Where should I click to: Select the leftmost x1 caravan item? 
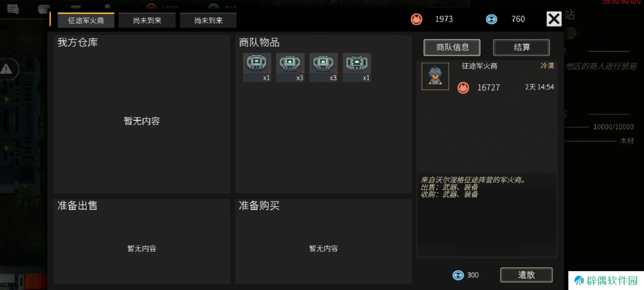click(x=257, y=68)
